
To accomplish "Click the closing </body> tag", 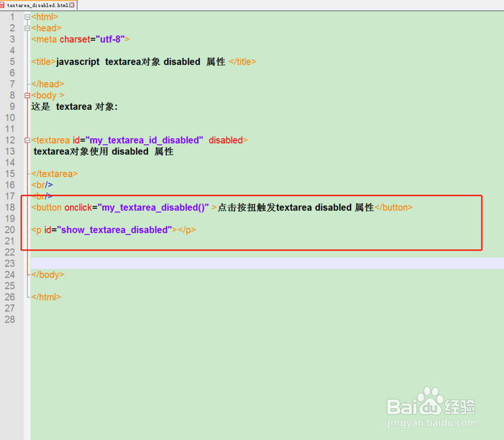I will coord(48,275).
